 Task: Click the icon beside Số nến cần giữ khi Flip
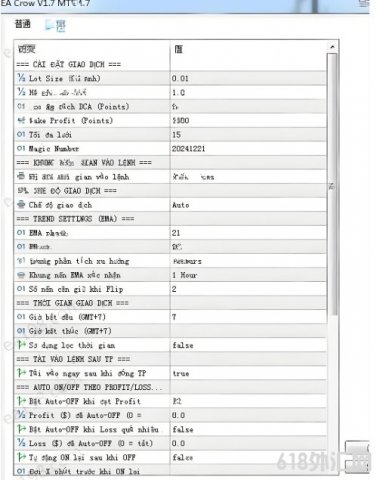point(21,289)
